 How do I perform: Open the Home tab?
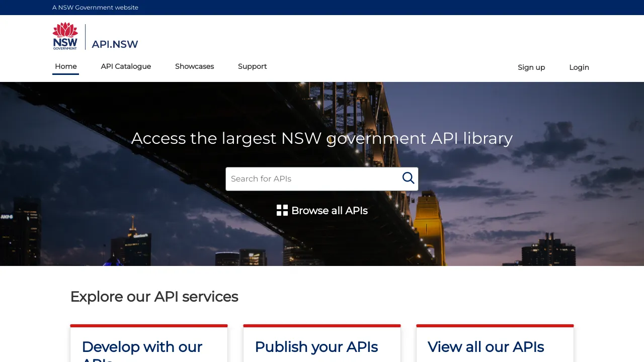click(x=66, y=66)
